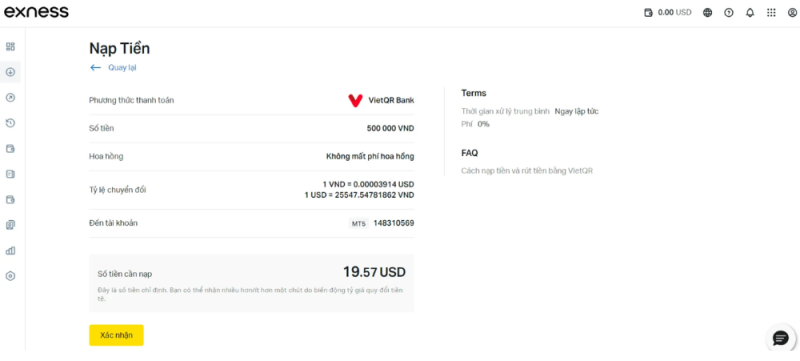
Task: Open the settings hexagon icon in sidebar
Action: coord(10,276)
